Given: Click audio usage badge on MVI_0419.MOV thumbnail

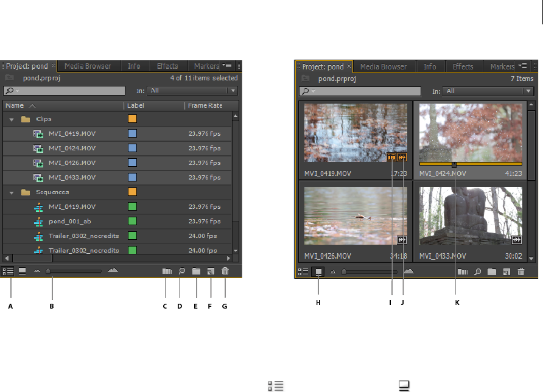Looking at the screenshot, I should (x=402, y=157).
